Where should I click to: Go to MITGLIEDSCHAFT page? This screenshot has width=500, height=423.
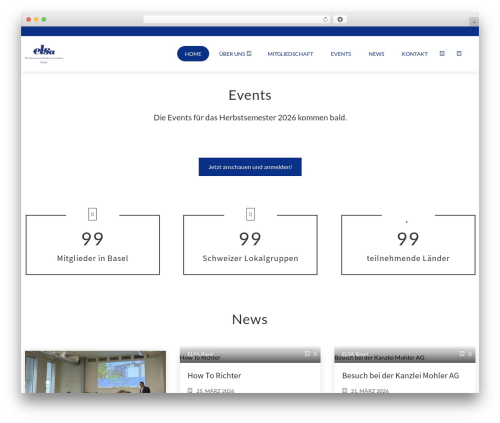click(290, 54)
